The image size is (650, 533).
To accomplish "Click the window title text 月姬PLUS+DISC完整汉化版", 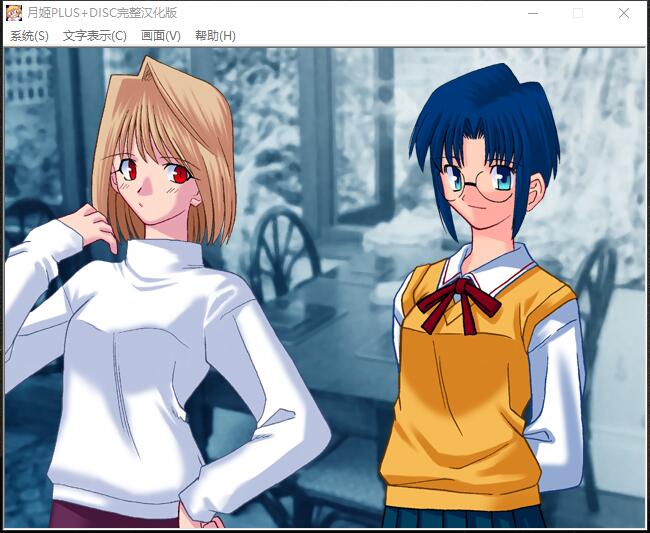I will (104, 14).
